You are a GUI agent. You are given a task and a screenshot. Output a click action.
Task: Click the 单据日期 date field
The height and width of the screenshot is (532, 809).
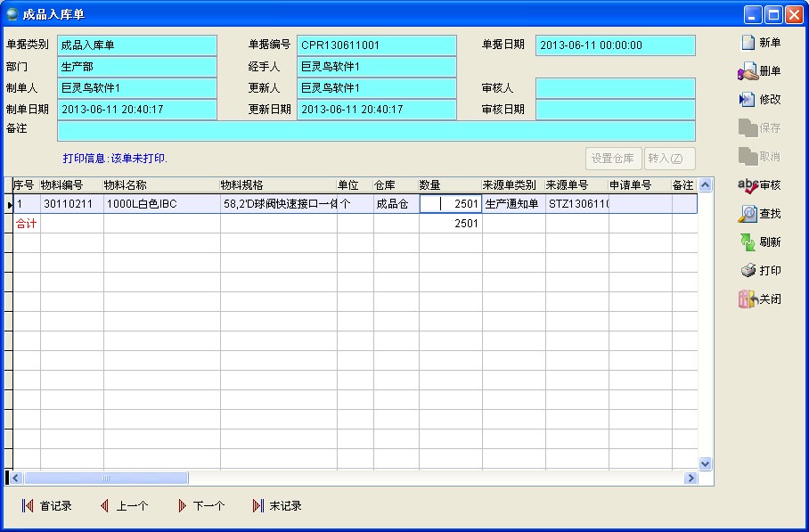[616, 45]
